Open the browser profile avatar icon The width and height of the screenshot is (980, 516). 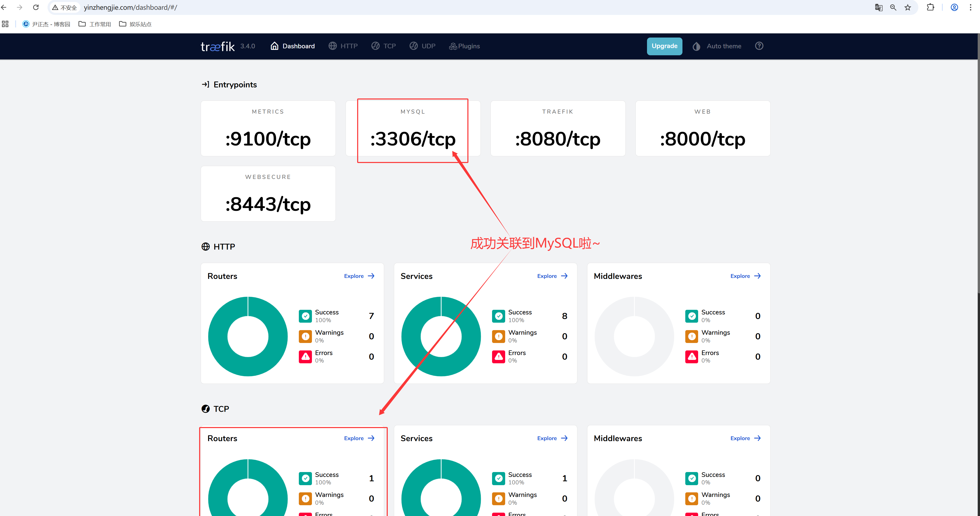pyautogui.click(x=954, y=8)
